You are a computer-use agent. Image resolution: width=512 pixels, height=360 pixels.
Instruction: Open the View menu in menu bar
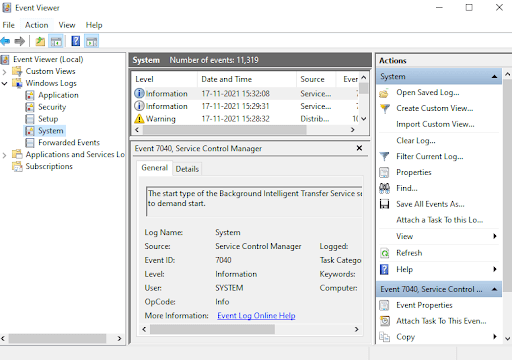coord(67,25)
